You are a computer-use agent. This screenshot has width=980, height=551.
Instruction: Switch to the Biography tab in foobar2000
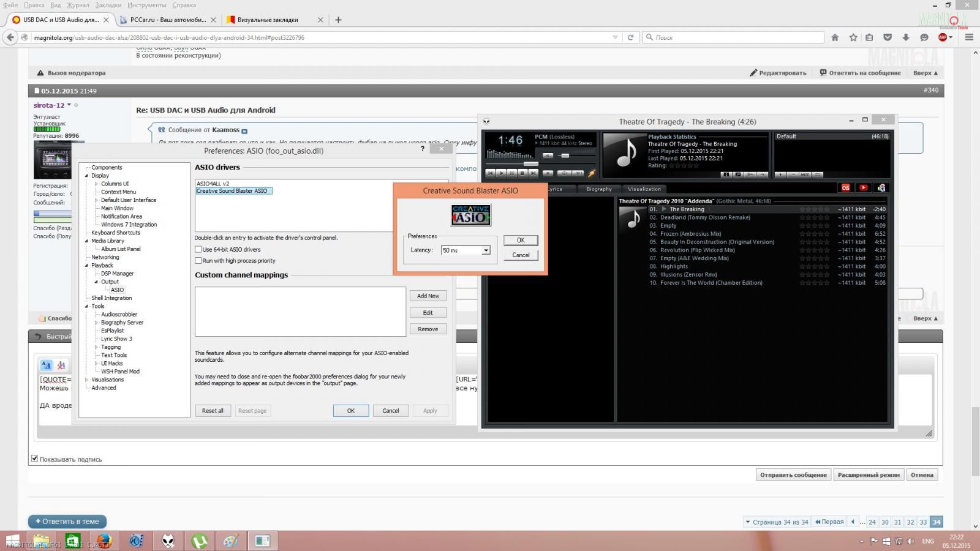(599, 189)
